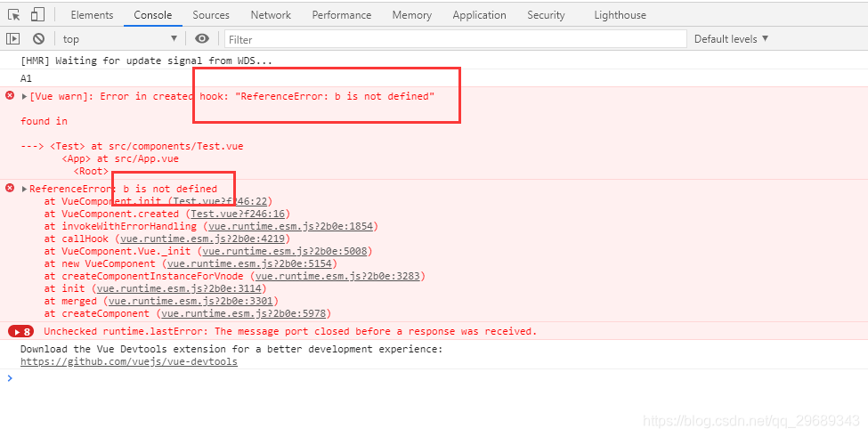Open the top JavaScript context dropdown
This screenshot has height=437, width=868.
pos(119,39)
